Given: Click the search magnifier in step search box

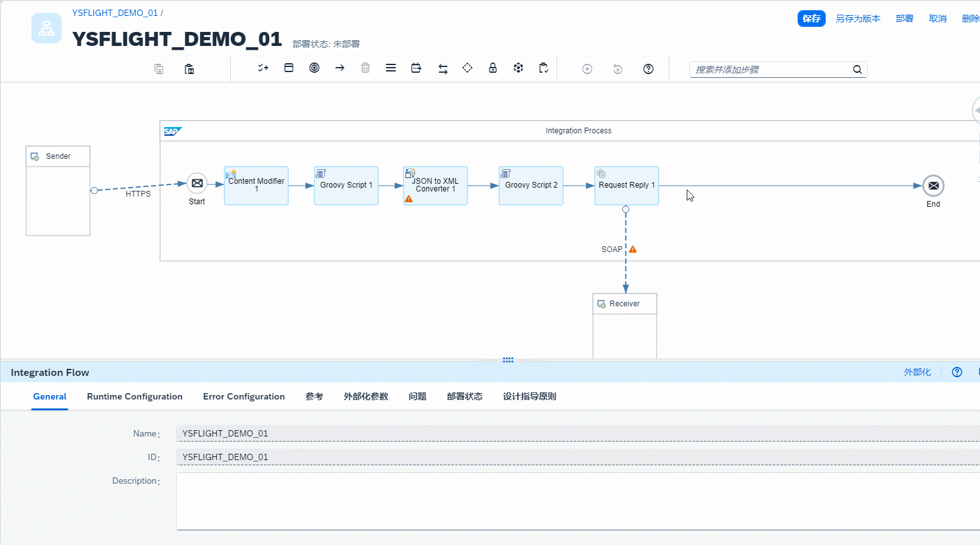Looking at the screenshot, I should pyautogui.click(x=858, y=70).
